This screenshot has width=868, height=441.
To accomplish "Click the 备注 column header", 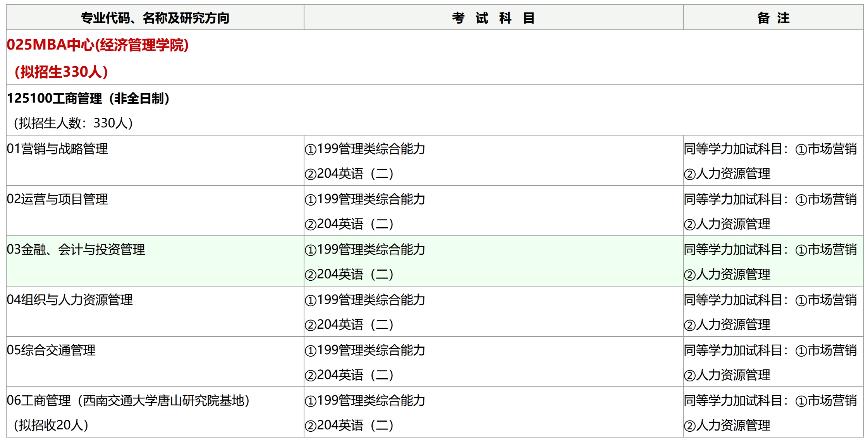I will click(x=773, y=18).
